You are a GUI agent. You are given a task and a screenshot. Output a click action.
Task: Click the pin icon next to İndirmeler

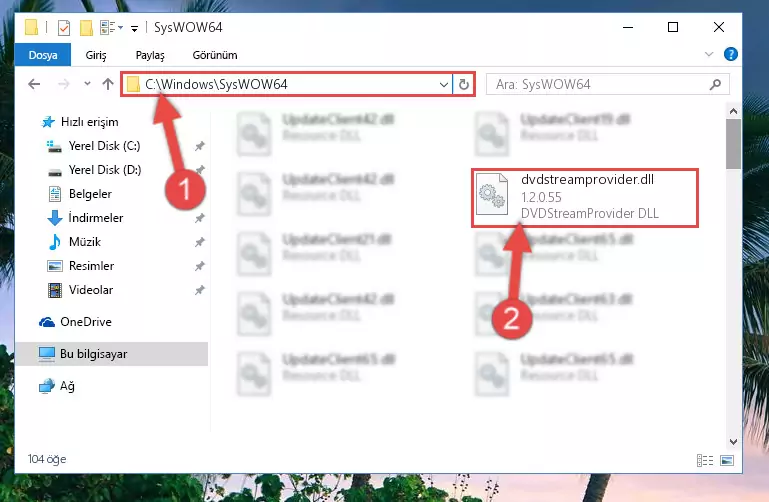(x=200, y=218)
